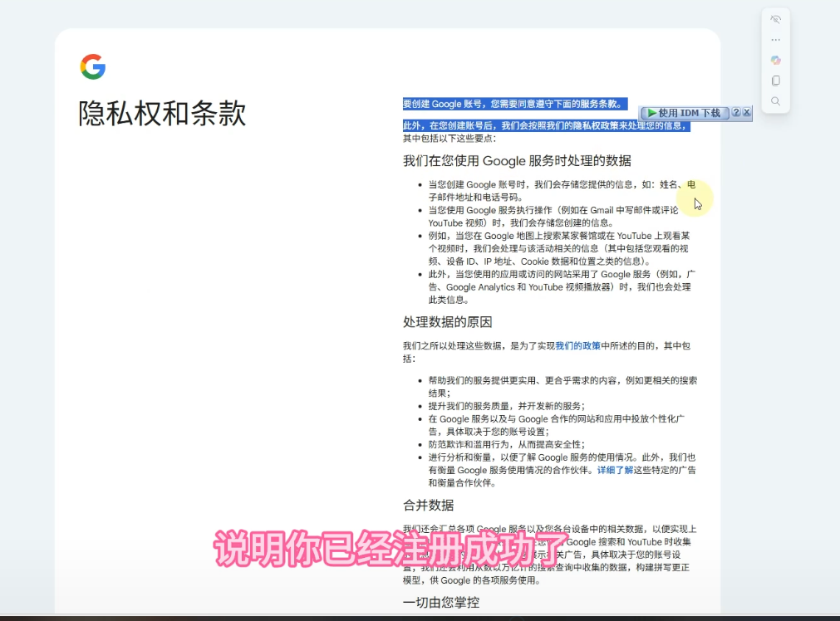Click the Google logo

pyautogui.click(x=93, y=66)
